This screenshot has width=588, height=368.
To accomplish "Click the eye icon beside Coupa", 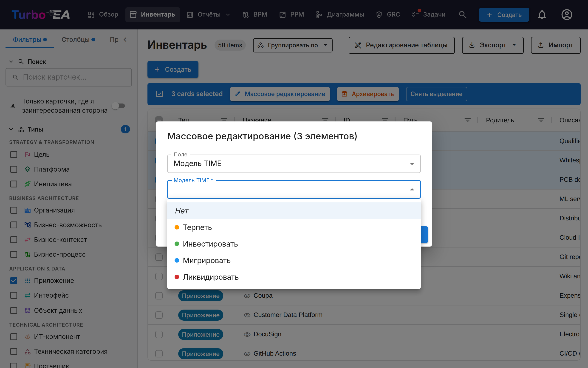I will (x=247, y=296).
